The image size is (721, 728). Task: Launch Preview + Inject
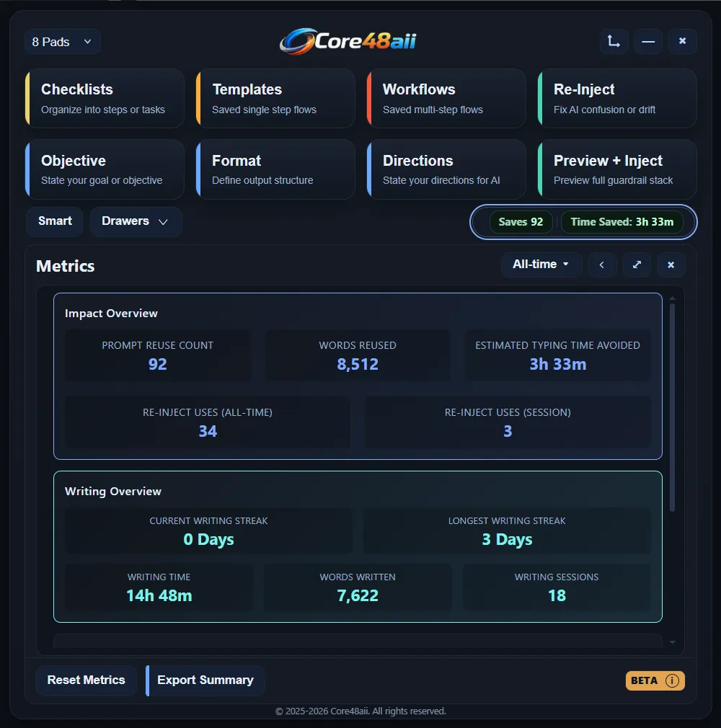(617, 169)
